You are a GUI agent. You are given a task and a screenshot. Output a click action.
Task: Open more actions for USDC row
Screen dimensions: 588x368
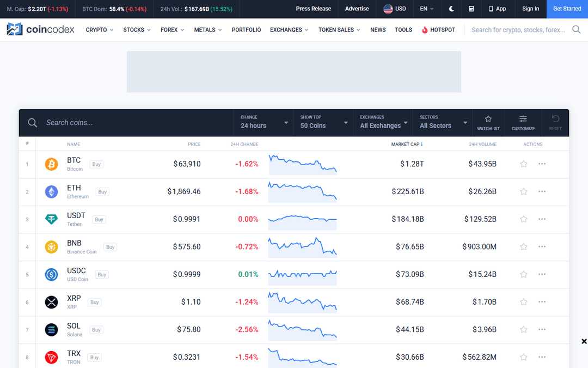tap(542, 274)
